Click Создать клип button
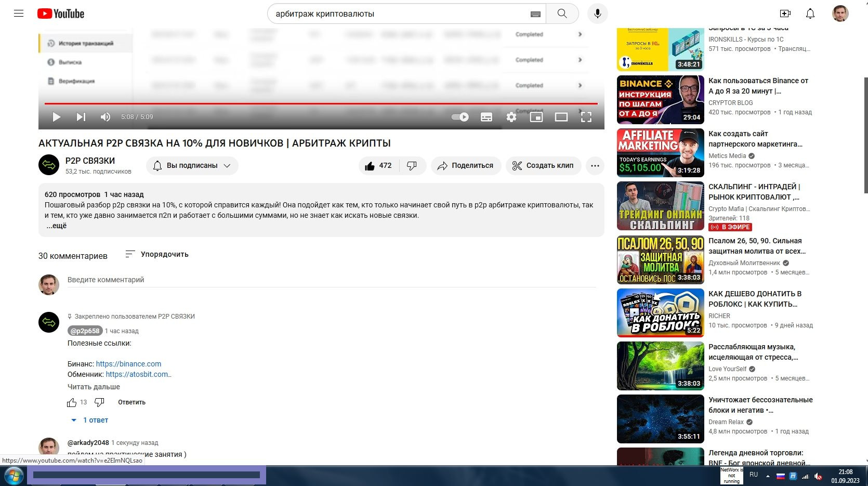868x486 pixels. (543, 165)
